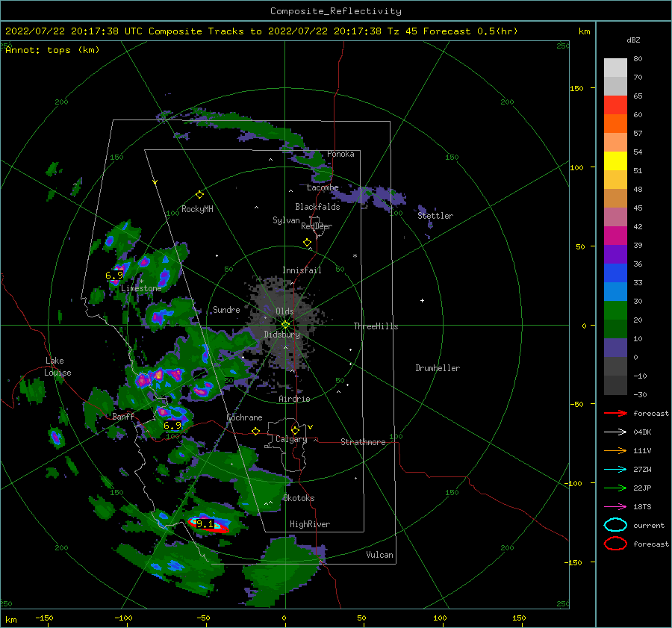Click the HighRiver label
Viewport: 672px width, 628px height.
(x=310, y=524)
